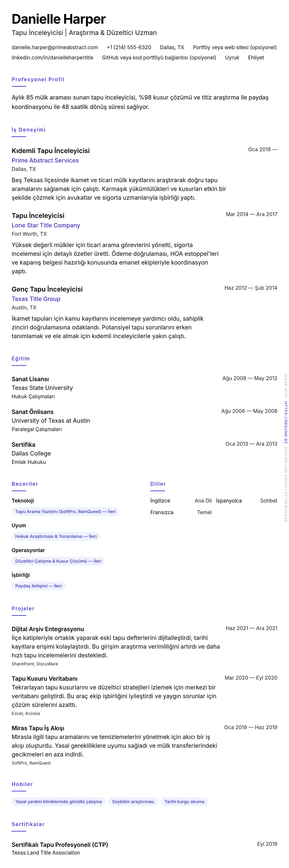Image resolution: width=289 pixels, height=868 pixels.
Task: Click the Hukuk Araştırması & Yorumlama tag
Action: click(x=56, y=536)
